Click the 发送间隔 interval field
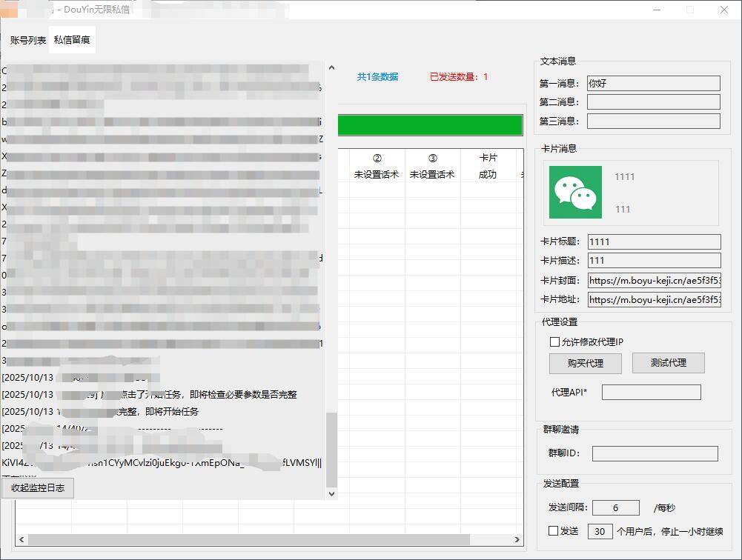 615,508
